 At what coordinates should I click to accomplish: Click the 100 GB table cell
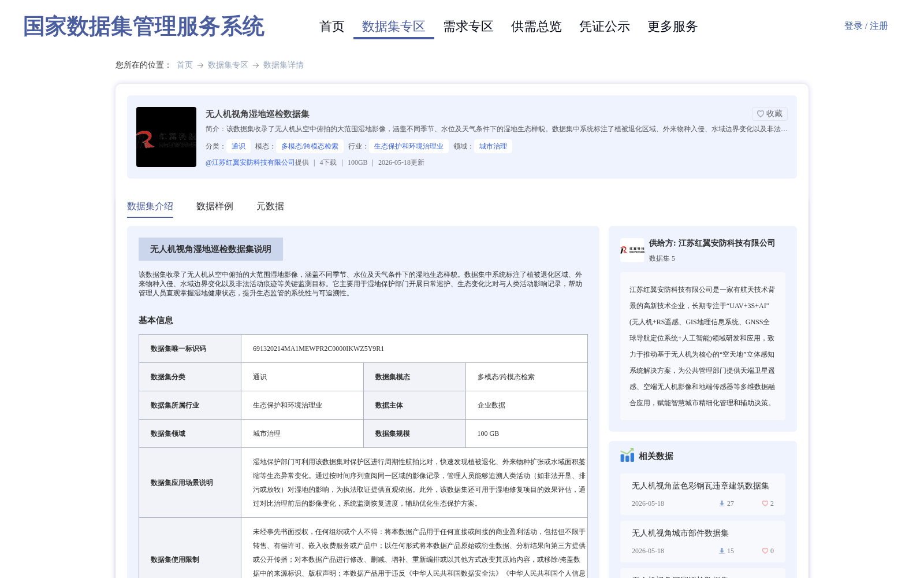tap(527, 433)
